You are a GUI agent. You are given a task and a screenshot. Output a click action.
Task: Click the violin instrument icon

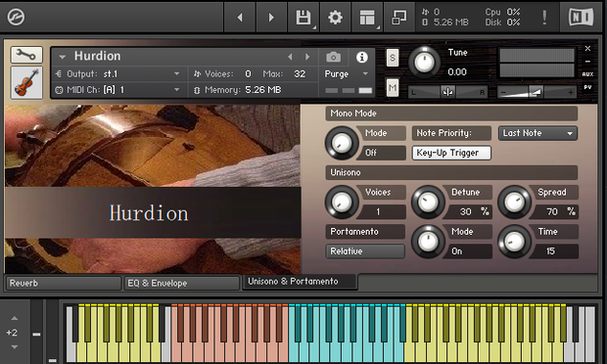click(x=26, y=82)
